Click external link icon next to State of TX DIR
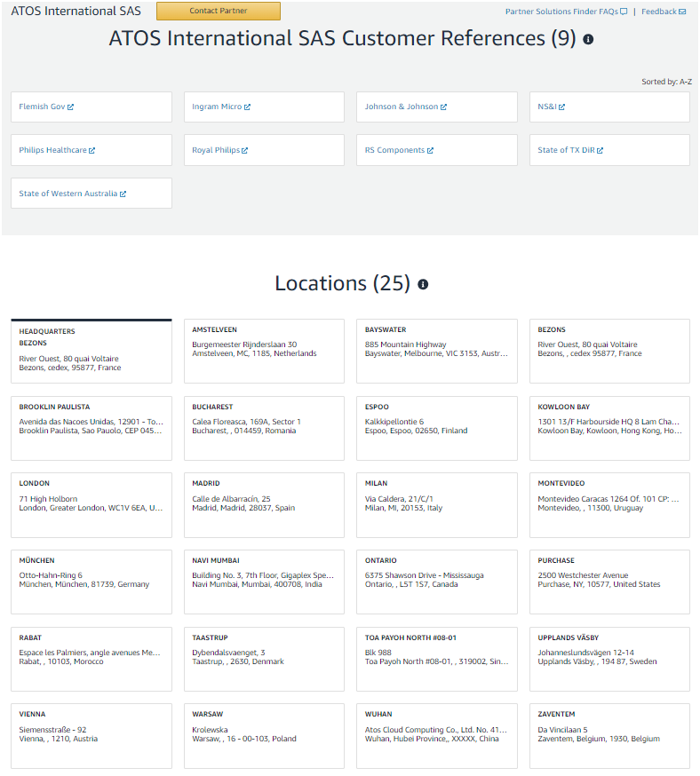Viewport: 700px width, 776px height. (600, 150)
